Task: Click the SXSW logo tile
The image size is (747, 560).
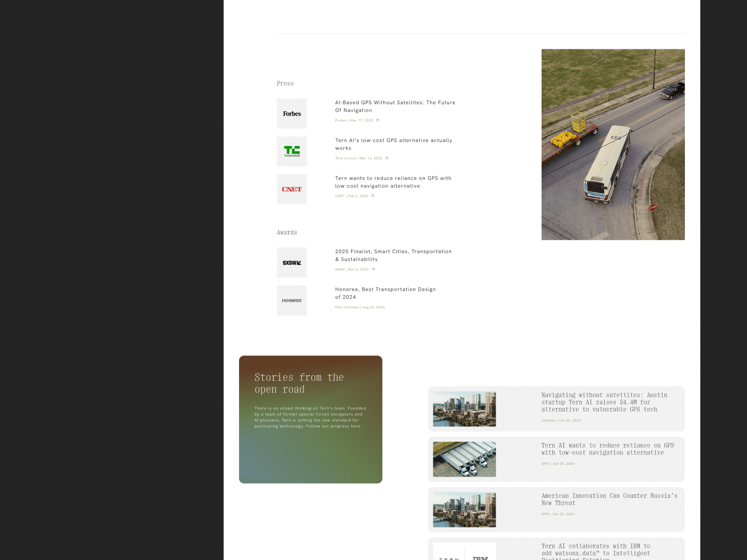Action: 292,262
